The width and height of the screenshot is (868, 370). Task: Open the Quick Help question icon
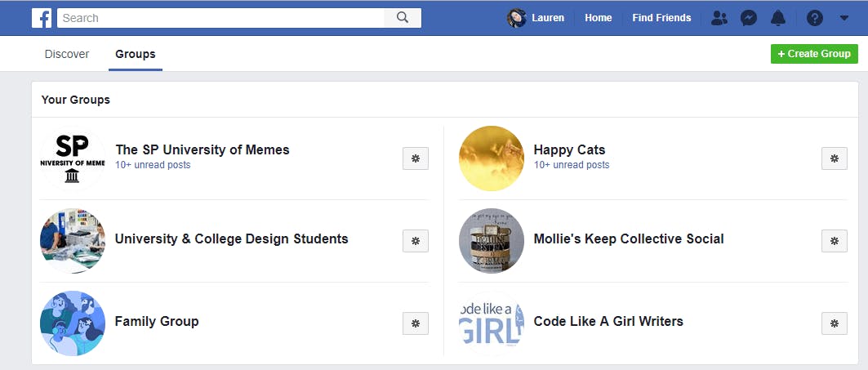coord(814,18)
